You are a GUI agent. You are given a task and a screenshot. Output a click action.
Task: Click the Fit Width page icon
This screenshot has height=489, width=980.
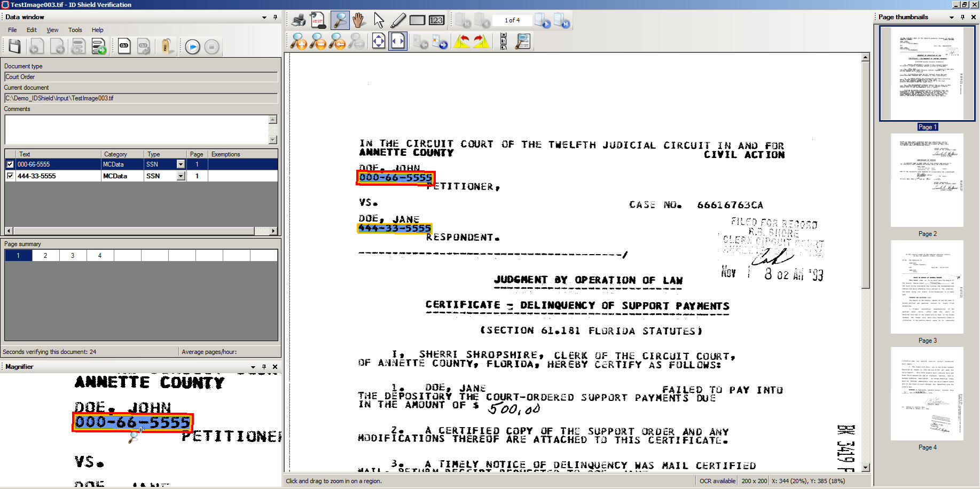coord(398,41)
